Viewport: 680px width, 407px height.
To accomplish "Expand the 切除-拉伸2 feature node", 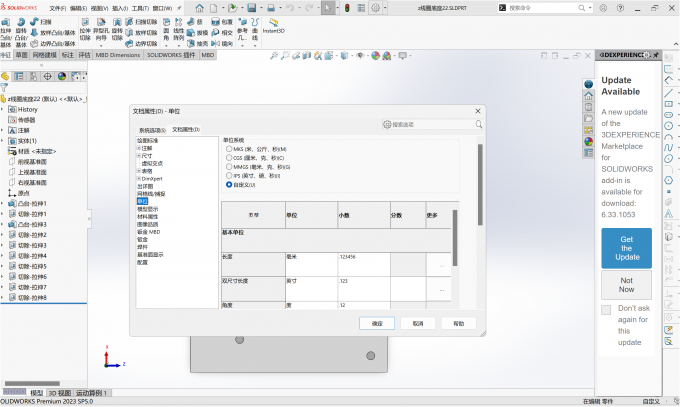I will pyautogui.click(x=3, y=235).
